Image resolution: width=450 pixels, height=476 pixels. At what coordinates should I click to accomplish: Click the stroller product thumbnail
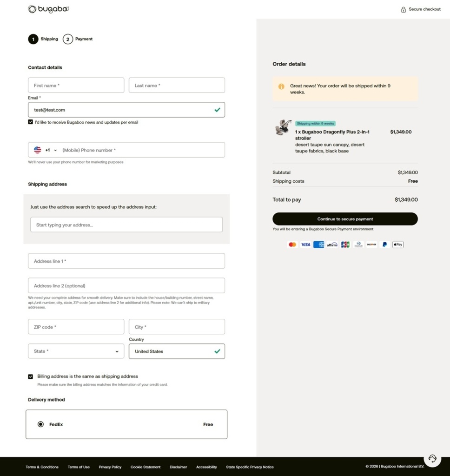pos(283,127)
